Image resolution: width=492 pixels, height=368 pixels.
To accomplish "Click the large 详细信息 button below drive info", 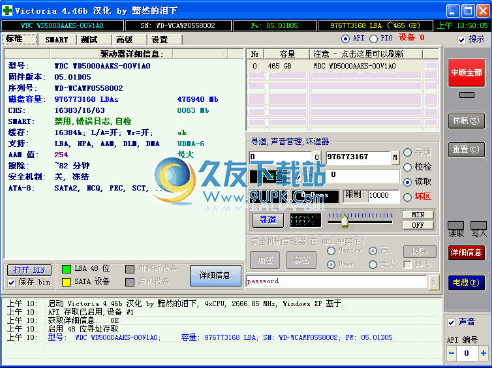I will pyautogui.click(x=216, y=276).
